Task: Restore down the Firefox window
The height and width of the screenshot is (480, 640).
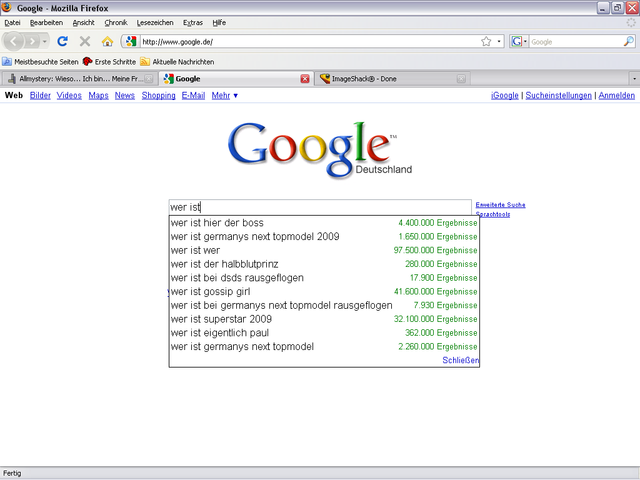Action: tap(617, 7)
